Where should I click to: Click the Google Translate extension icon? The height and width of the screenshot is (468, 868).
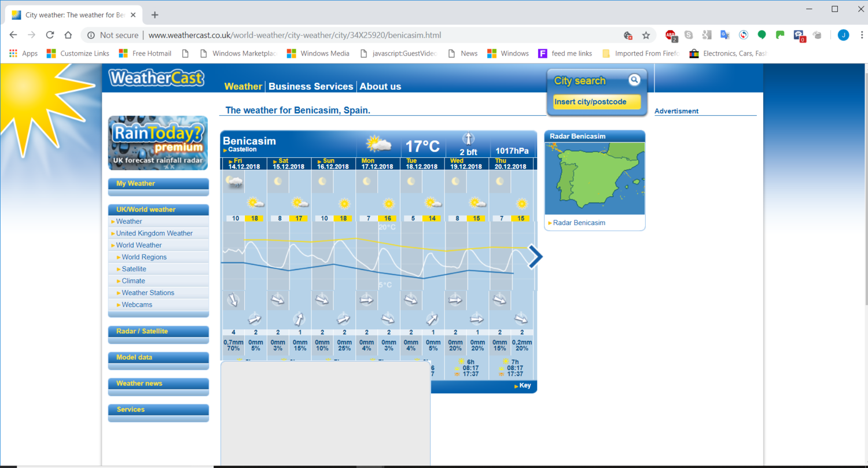724,35
